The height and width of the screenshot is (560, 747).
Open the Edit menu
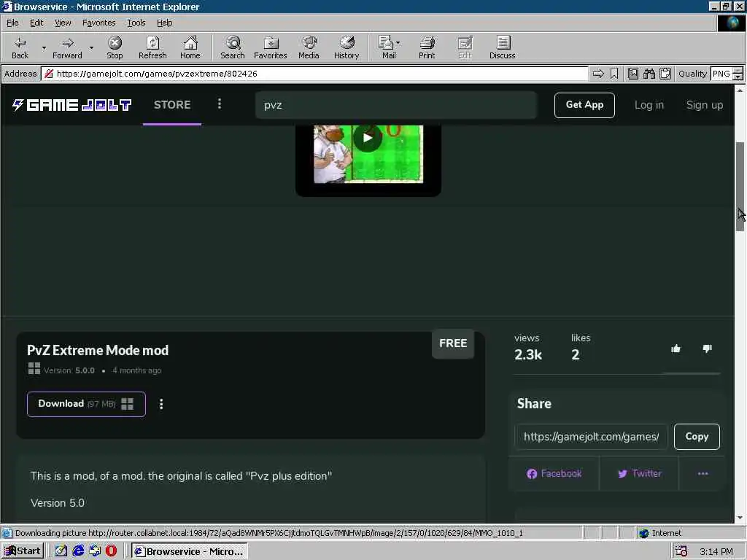click(36, 23)
